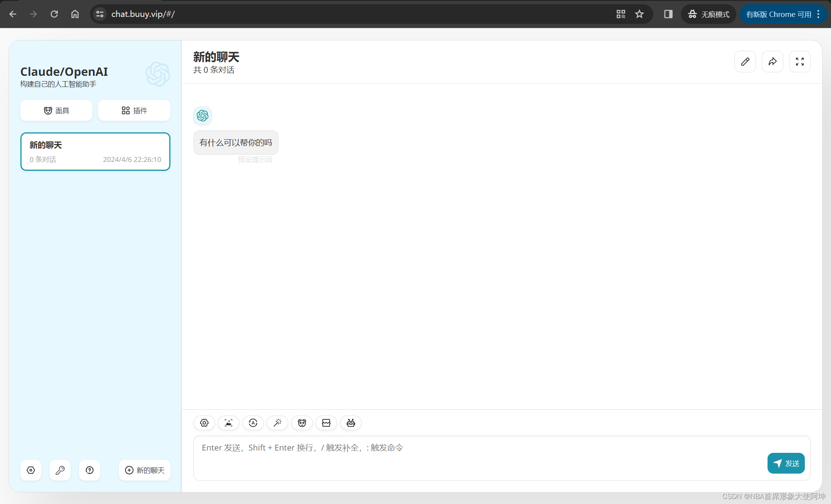Open browser home page button

click(x=75, y=14)
